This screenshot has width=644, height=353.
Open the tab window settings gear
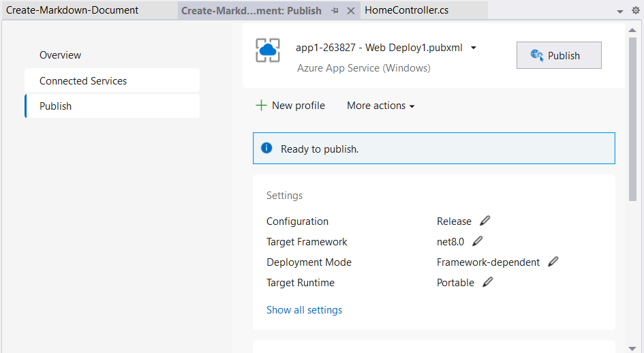tap(636, 11)
